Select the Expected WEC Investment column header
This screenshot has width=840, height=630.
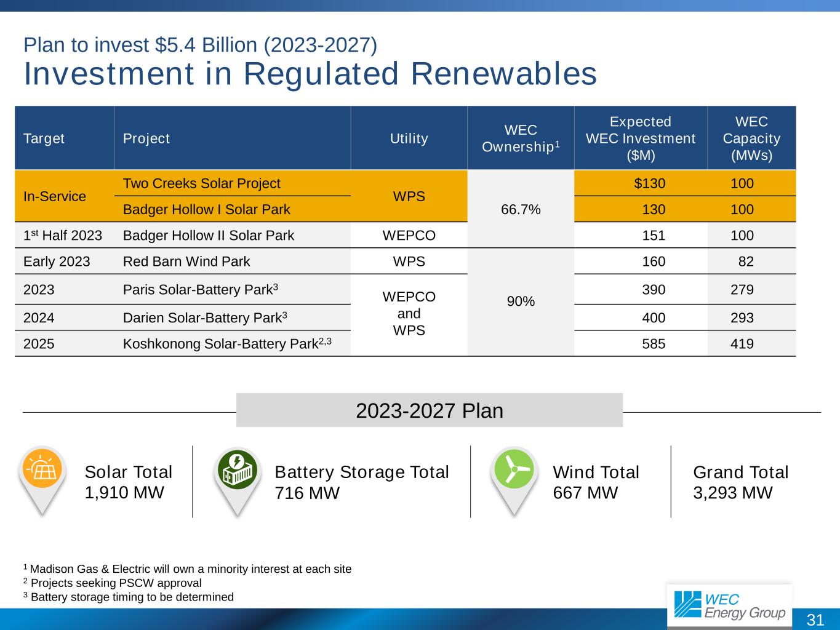tap(640, 138)
